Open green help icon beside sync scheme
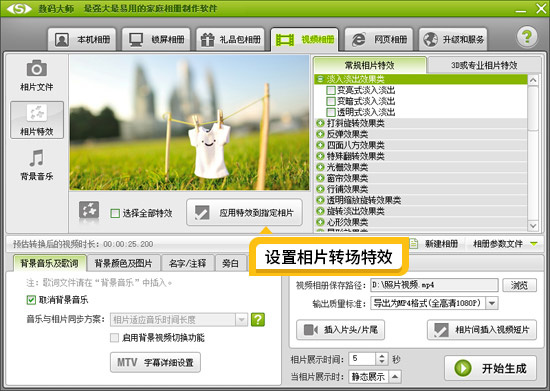This screenshot has width=550, height=391. [258, 319]
